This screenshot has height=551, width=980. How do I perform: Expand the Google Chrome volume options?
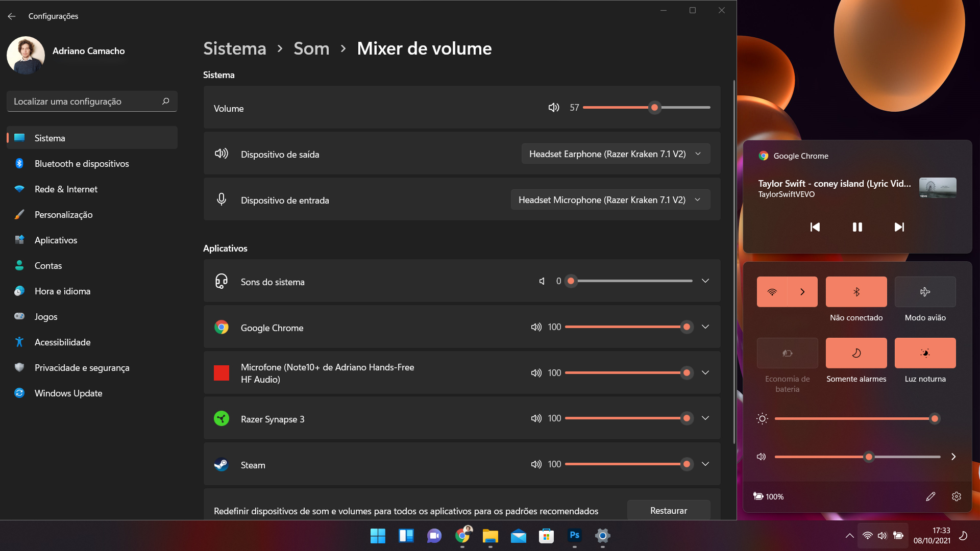(x=705, y=327)
